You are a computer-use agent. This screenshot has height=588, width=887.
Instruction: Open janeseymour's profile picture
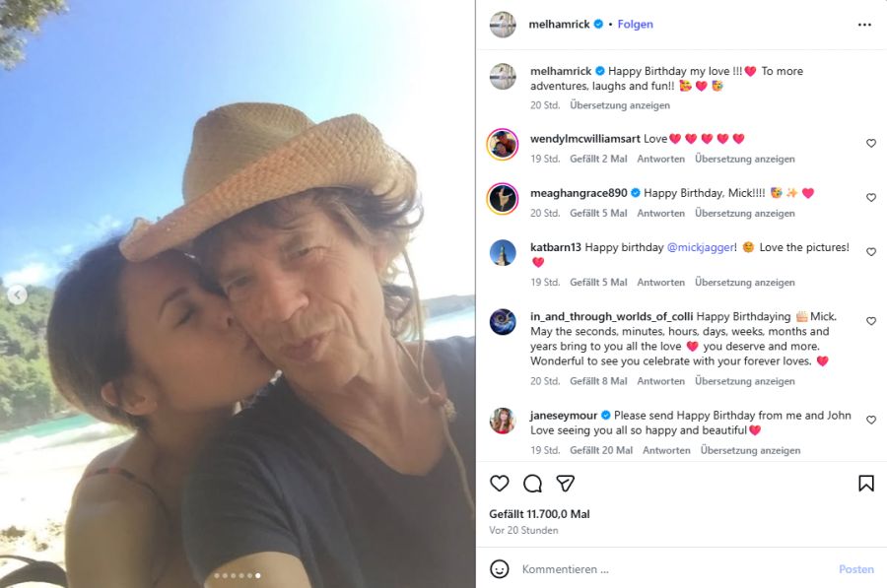(503, 422)
